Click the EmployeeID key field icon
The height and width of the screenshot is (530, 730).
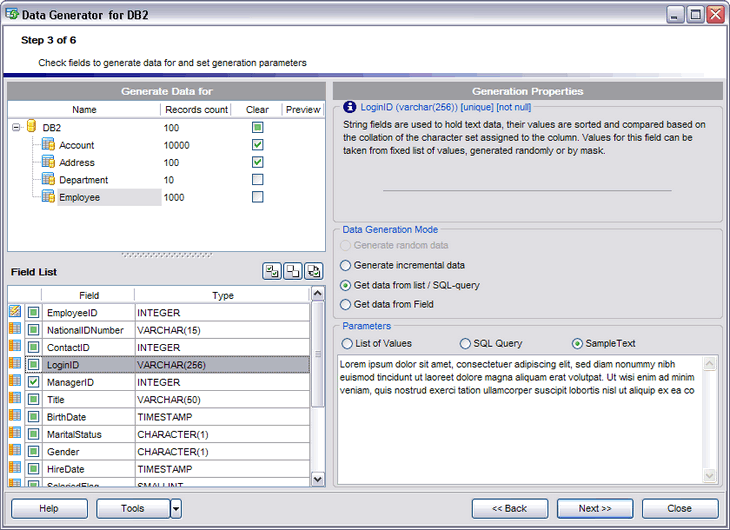[x=15, y=312]
